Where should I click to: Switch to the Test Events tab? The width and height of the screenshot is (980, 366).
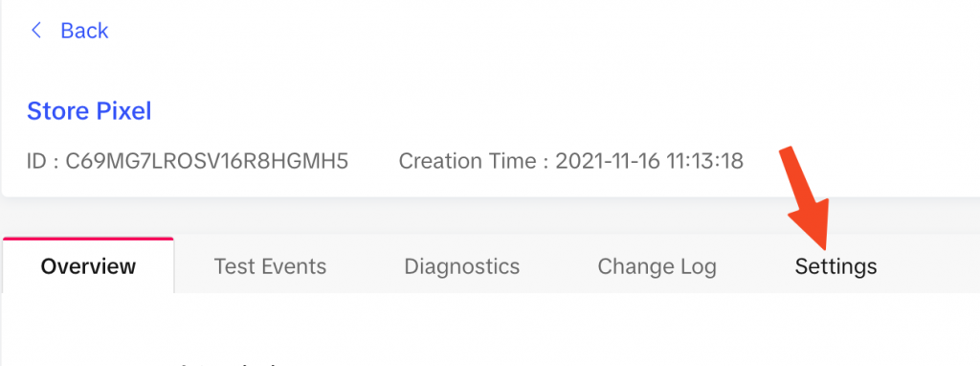pos(270,266)
